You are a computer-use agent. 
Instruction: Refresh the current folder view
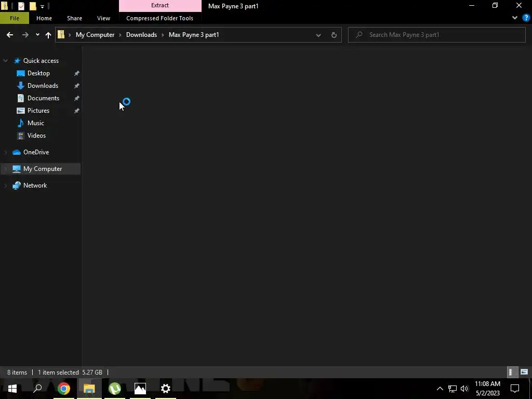coord(334,35)
